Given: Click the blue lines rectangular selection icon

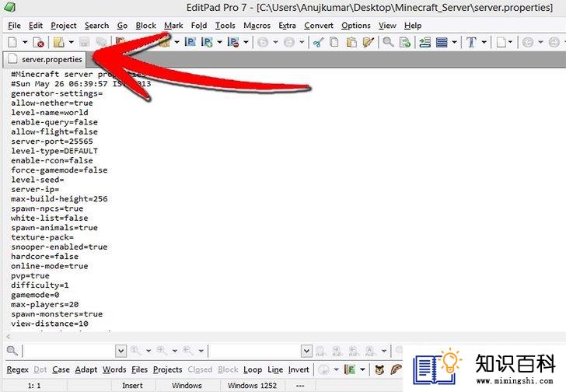Looking at the screenshot, I should point(442,42).
